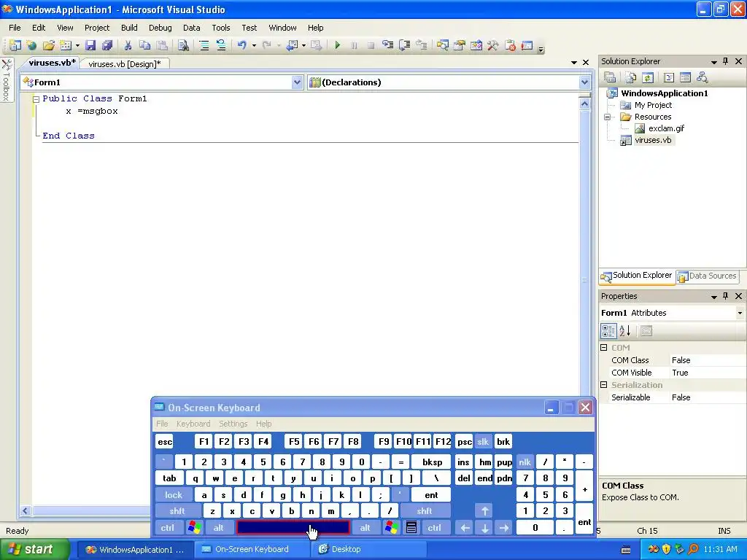This screenshot has width=747, height=560.
Task: Click the COM Class False value
Action: coord(708,360)
